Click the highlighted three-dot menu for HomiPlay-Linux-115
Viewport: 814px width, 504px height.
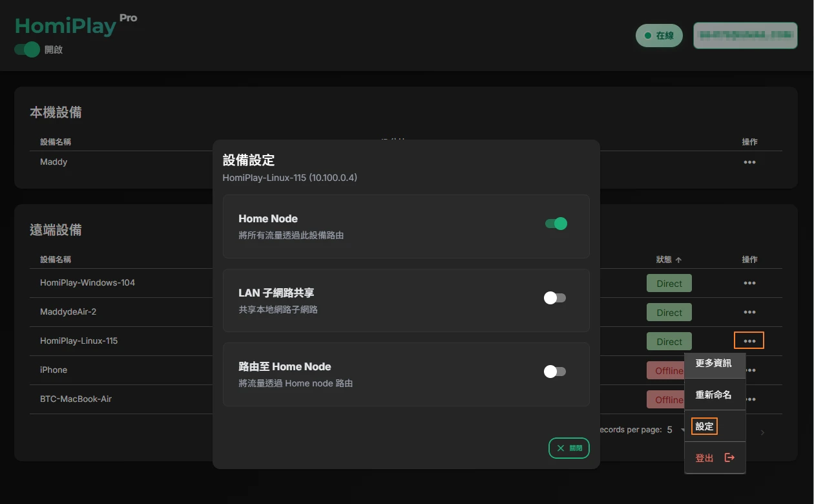[x=749, y=341]
